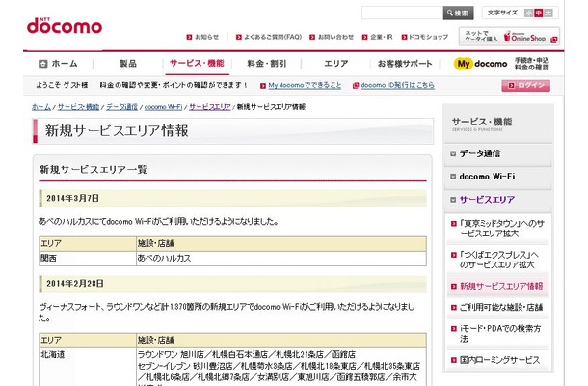Image resolution: width=588 pixels, height=386 pixels.
Task: Open iモード・PDAでの検索方法 sidebar link
Action: pos(500,334)
